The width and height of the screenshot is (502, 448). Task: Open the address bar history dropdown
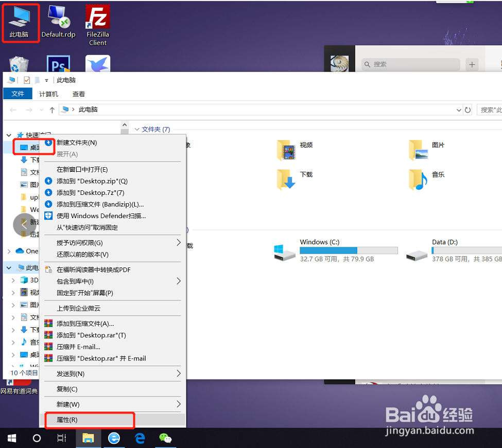click(x=459, y=110)
